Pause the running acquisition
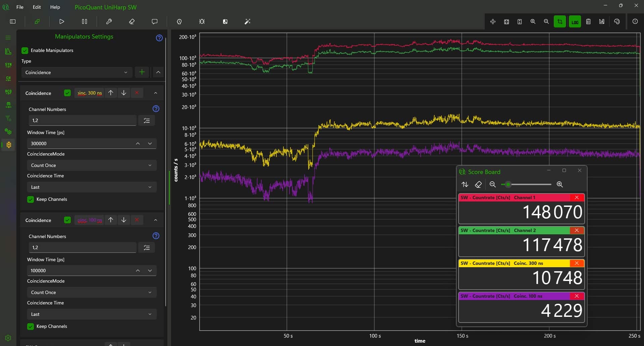The image size is (644, 346). click(85, 21)
